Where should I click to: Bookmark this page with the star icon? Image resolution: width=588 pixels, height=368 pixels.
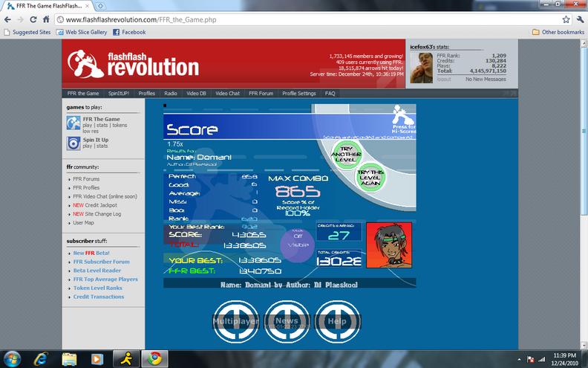tap(566, 19)
